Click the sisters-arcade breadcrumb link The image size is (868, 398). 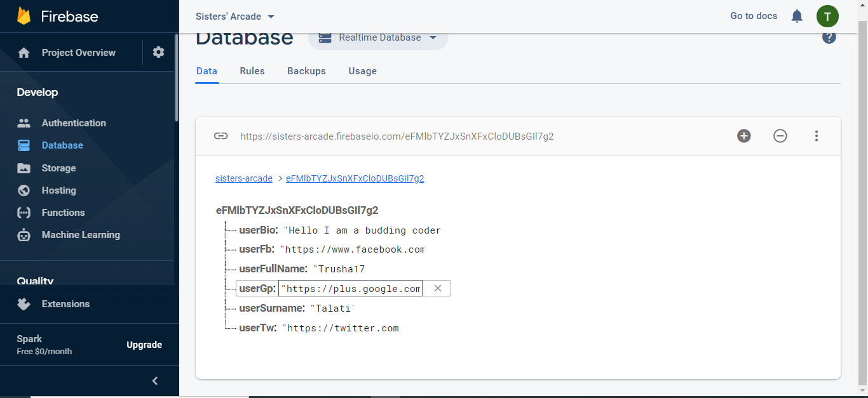[244, 178]
